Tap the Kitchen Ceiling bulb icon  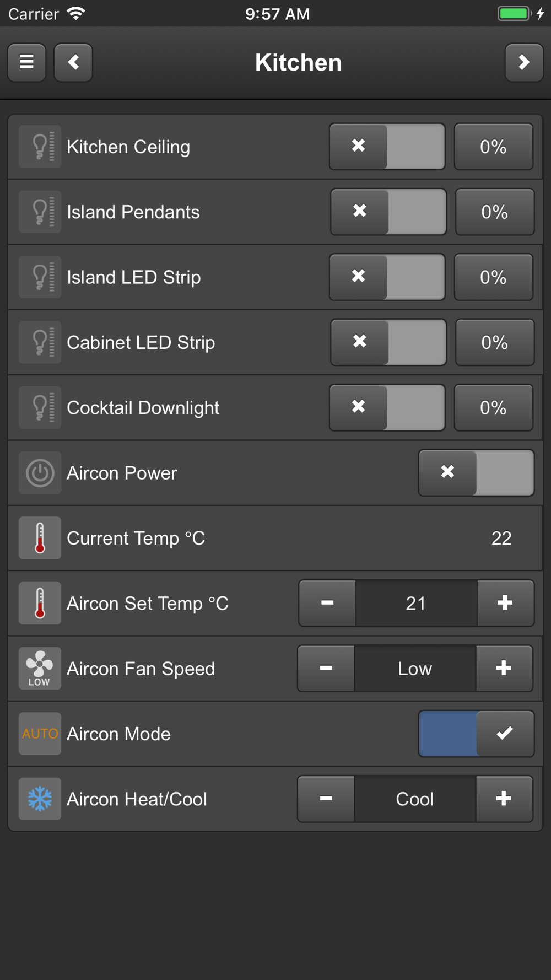point(40,147)
